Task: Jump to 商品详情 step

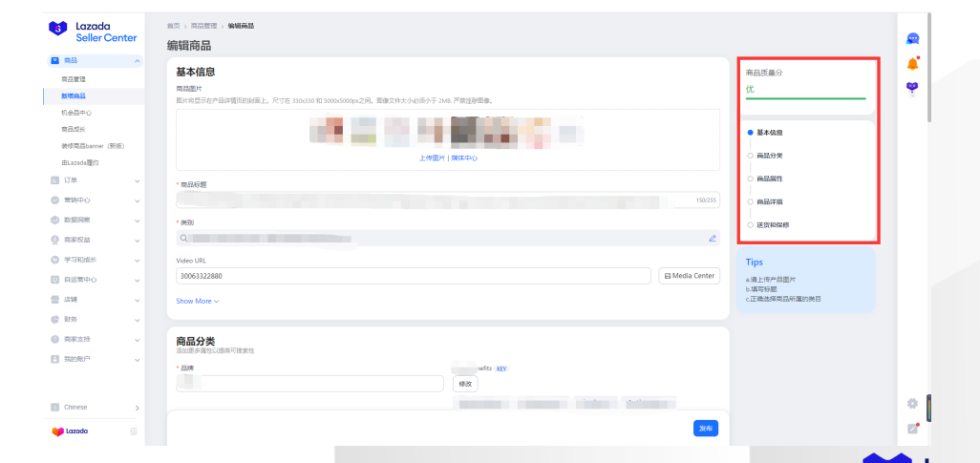Action: [x=769, y=201]
